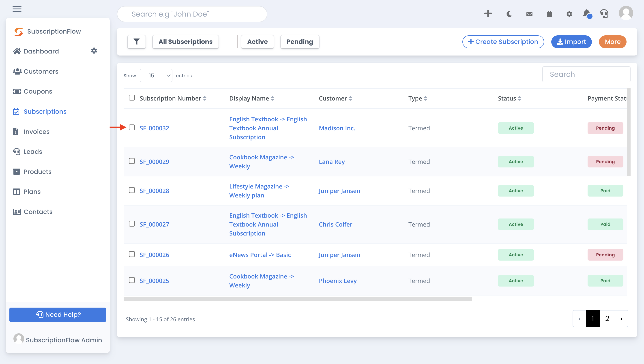Click the Plans columns icon
Screen dimensions: 644x364
17,192
